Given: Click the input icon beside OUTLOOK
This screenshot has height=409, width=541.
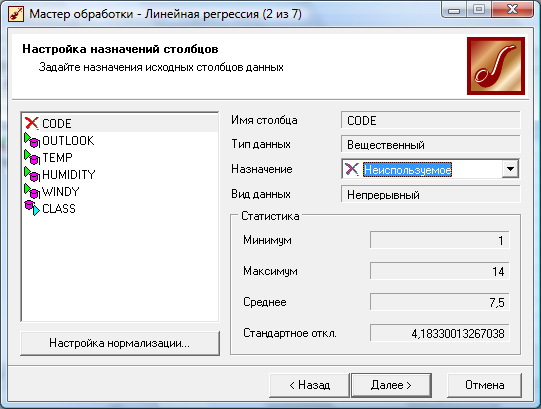Looking at the screenshot, I should click(x=32, y=140).
